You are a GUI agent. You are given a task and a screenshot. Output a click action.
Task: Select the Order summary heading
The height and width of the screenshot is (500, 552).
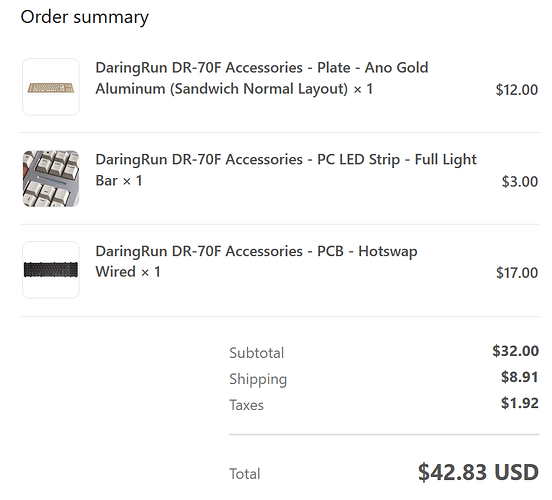click(x=84, y=17)
